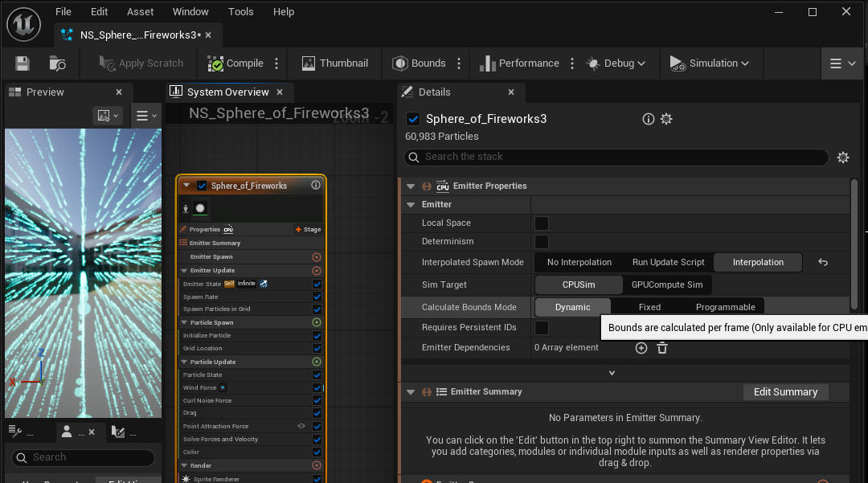The height and width of the screenshot is (483, 868).
Task: Delete Emitter Dependencies array elements trash icon
Action: [662, 348]
